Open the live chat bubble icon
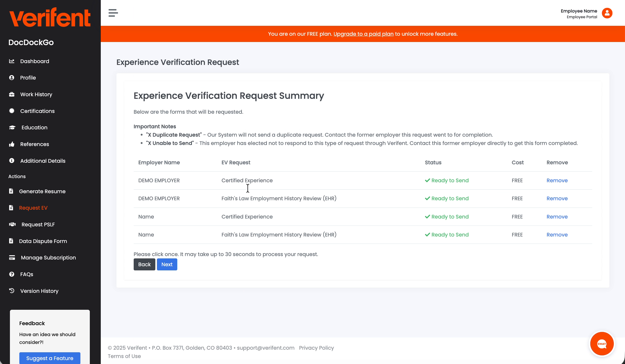625x364 pixels. tap(602, 344)
